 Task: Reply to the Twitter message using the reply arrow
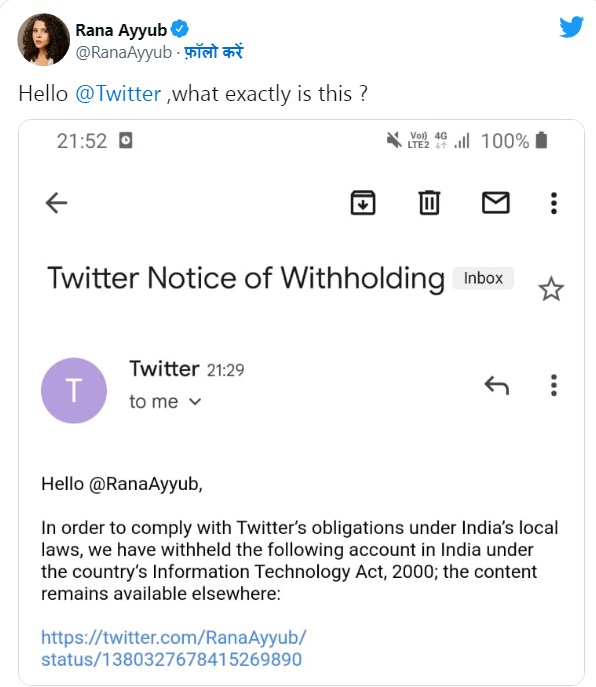pos(497,386)
